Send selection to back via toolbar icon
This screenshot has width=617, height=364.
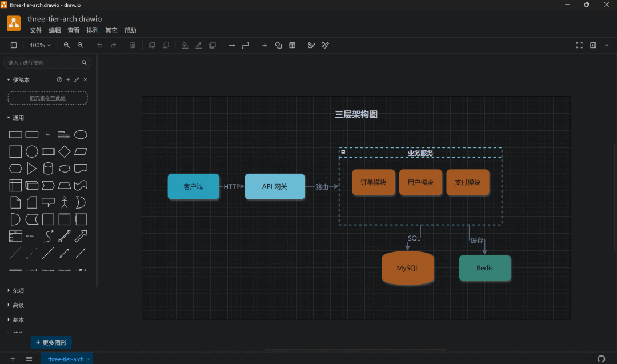pos(166,45)
